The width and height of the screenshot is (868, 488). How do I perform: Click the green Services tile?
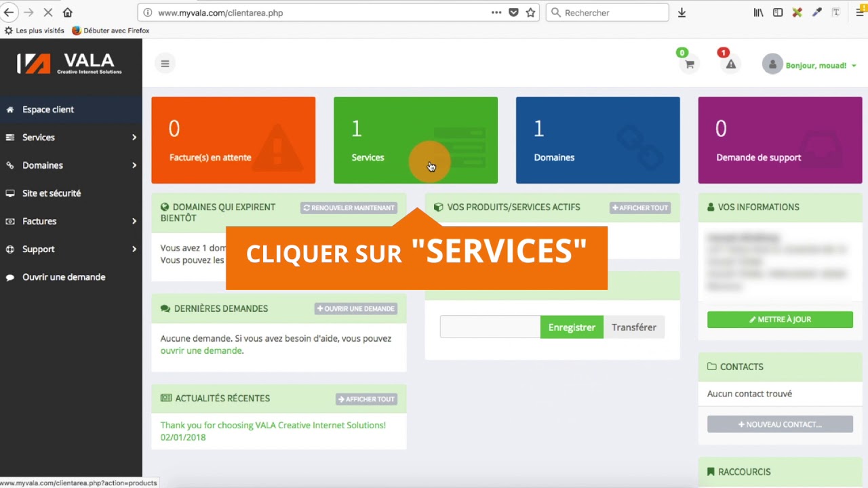[x=416, y=140]
